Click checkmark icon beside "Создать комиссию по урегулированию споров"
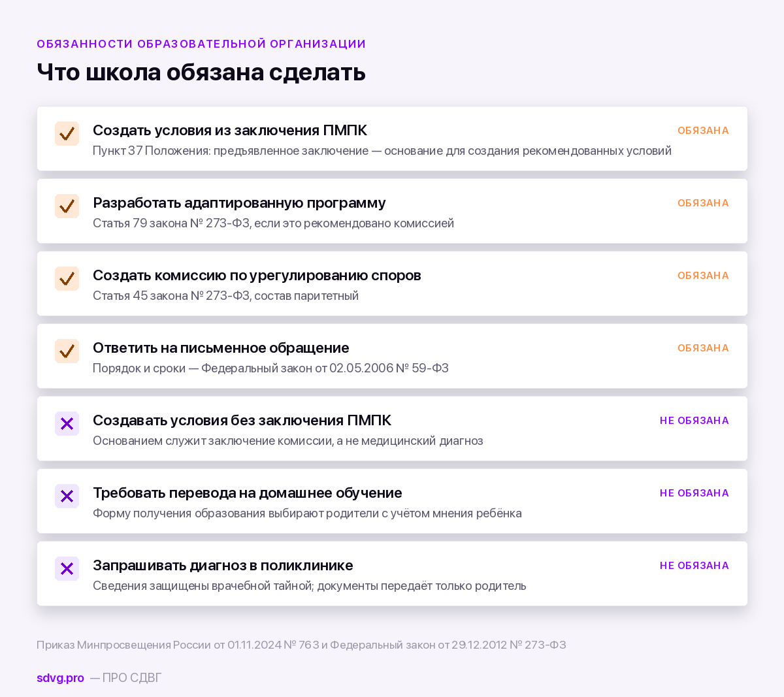 (67, 279)
